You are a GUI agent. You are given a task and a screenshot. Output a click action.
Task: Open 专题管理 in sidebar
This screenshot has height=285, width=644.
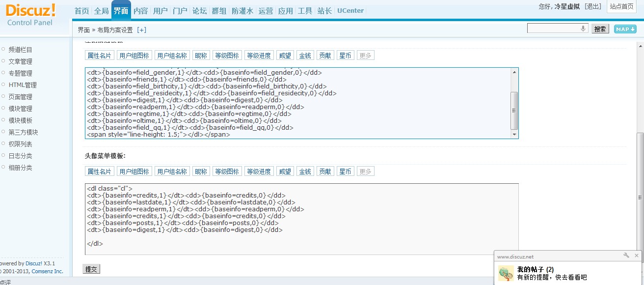point(20,73)
